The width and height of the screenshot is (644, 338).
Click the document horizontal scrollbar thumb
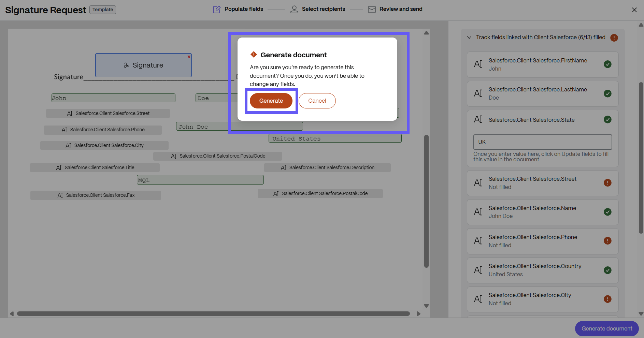coord(213,313)
